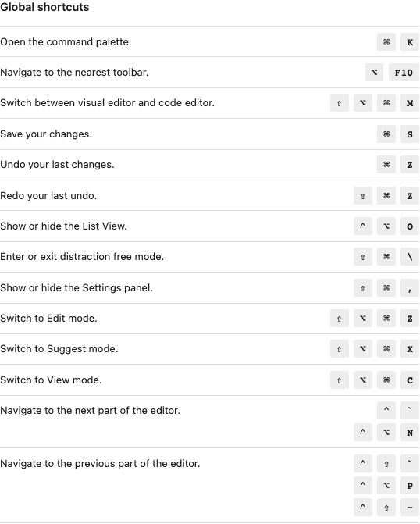Click the Control key in the List View row
Viewport: 420px width, 524px height.
click(363, 226)
